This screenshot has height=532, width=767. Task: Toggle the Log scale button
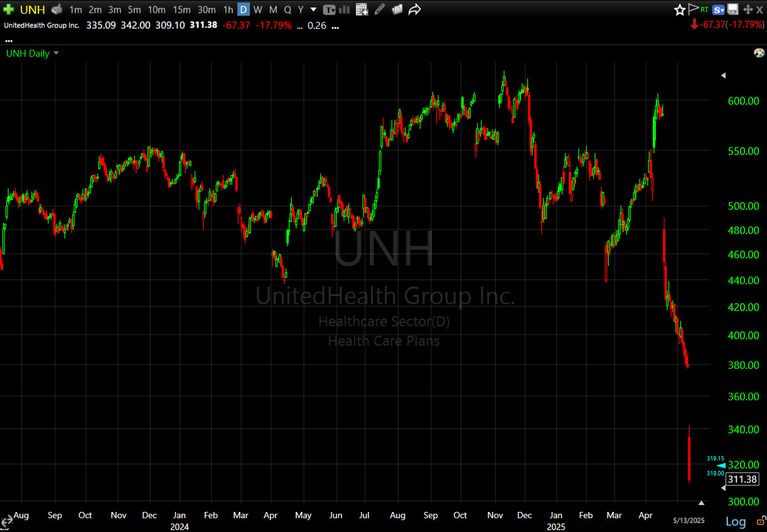click(736, 521)
